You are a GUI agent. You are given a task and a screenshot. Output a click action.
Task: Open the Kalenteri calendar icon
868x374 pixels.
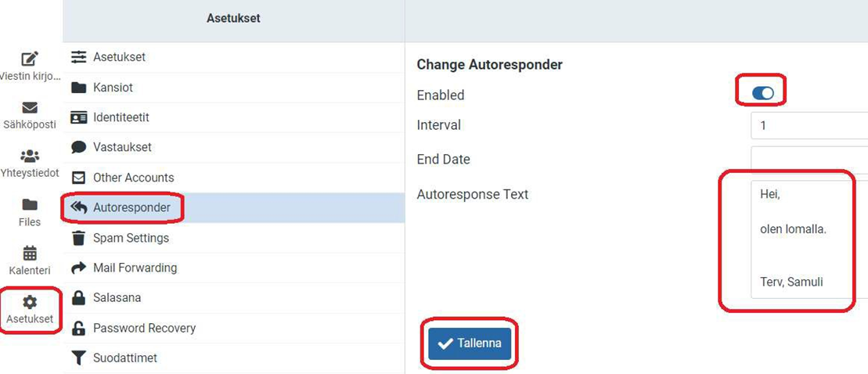30,254
